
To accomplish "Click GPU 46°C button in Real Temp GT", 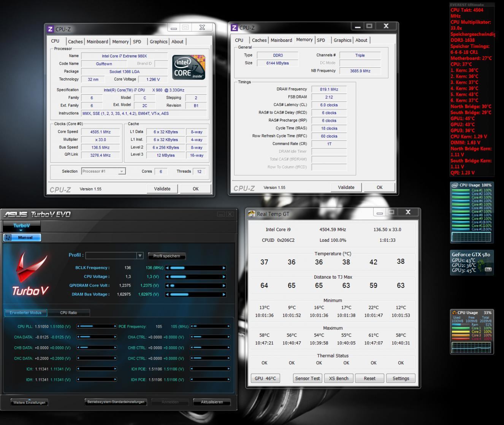I will pyautogui.click(x=265, y=378).
